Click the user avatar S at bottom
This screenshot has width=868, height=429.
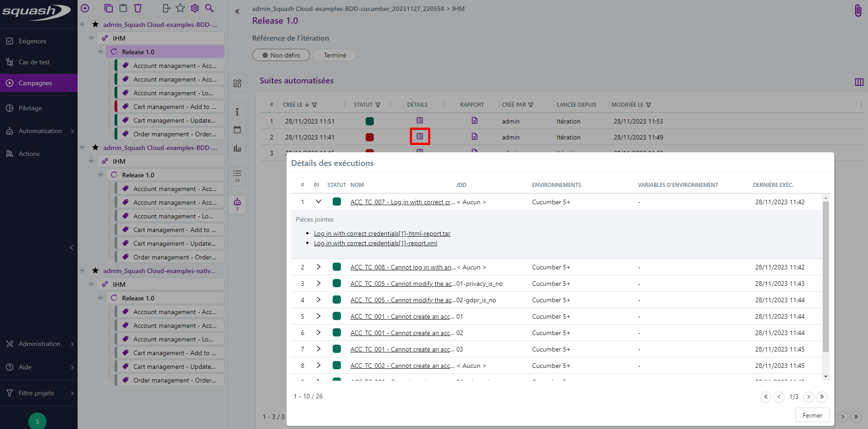point(37,421)
